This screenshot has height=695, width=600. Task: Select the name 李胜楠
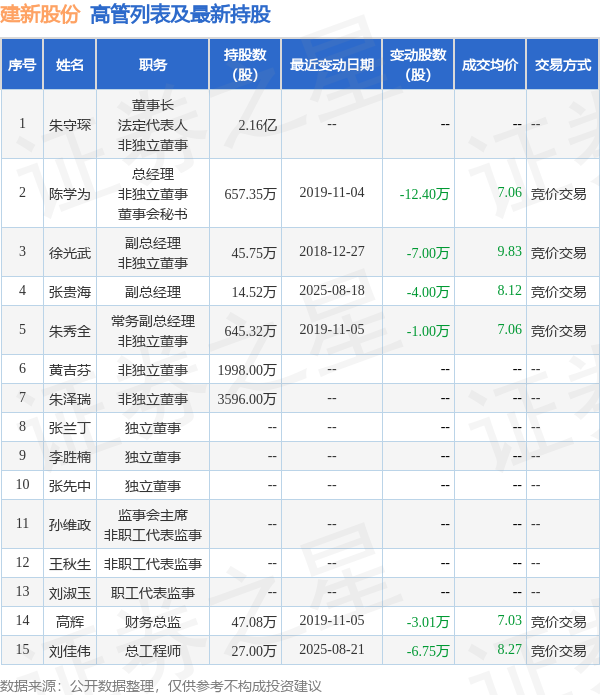[x=70, y=457]
